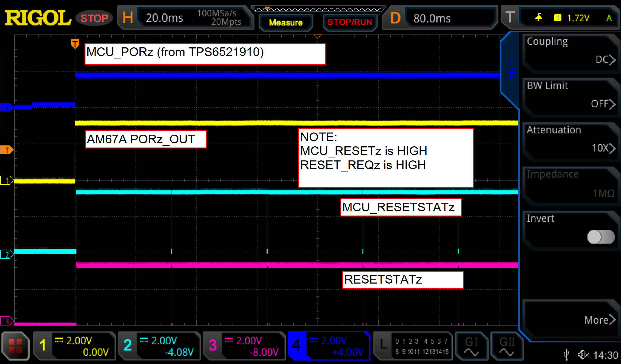621x364 pixels.
Task: Toggle channel 1 yellow button
Action: (74, 345)
